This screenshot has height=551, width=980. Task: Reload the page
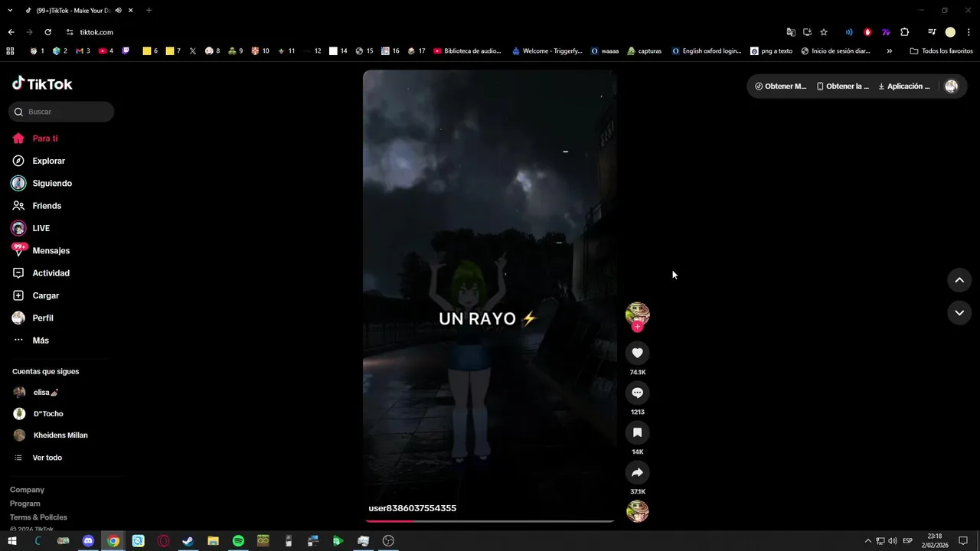(x=47, y=32)
